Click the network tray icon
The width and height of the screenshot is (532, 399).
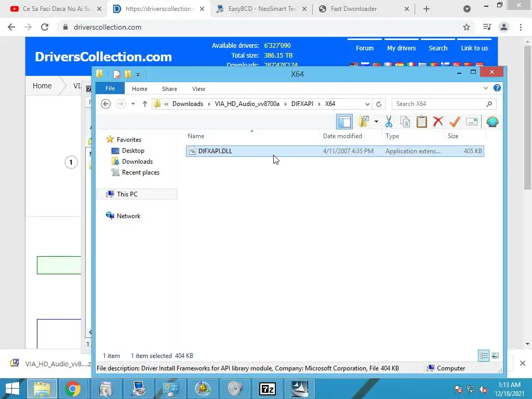click(471, 389)
